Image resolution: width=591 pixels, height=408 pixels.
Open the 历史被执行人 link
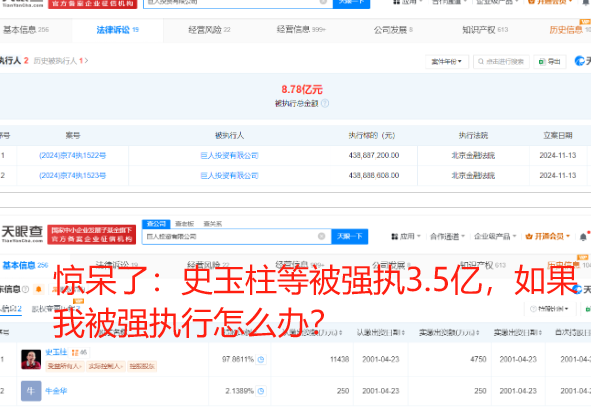61,61
